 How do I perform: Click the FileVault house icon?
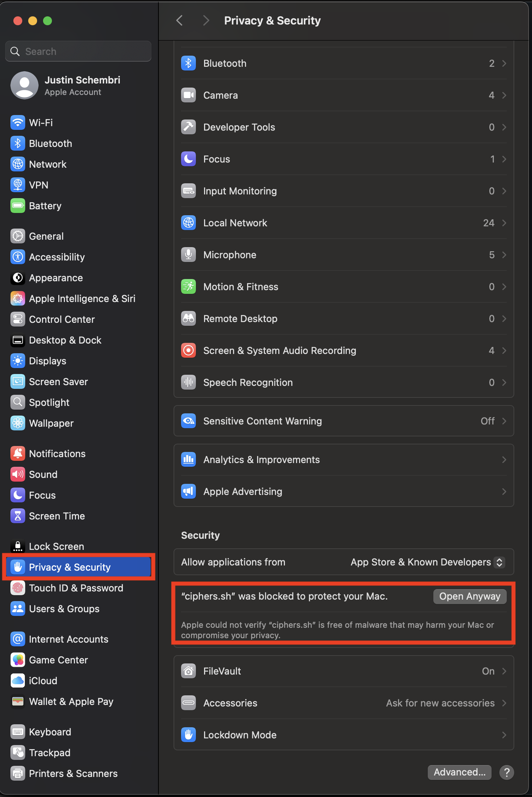[x=188, y=671]
